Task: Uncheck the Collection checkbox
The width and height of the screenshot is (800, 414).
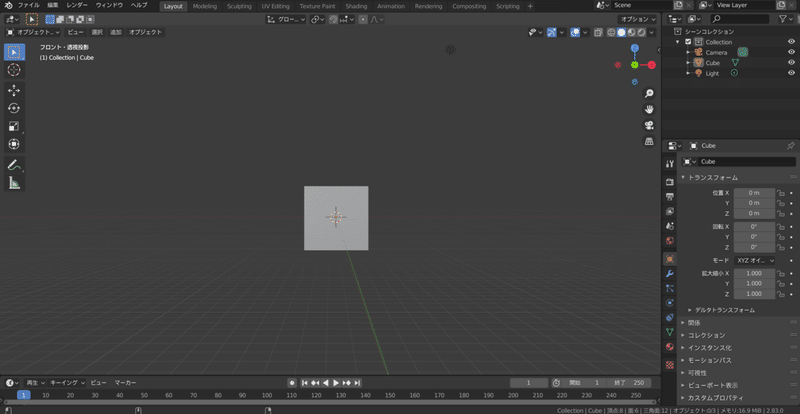Action: pyautogui.click(x=688, y=42)
